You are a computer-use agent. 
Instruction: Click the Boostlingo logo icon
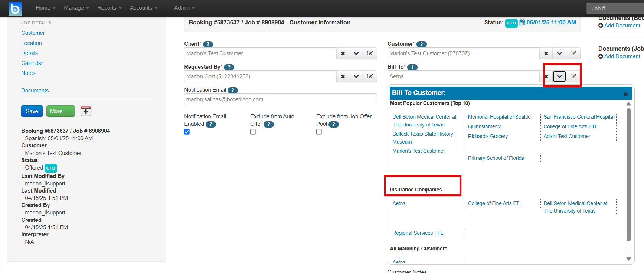click(15, 9)
